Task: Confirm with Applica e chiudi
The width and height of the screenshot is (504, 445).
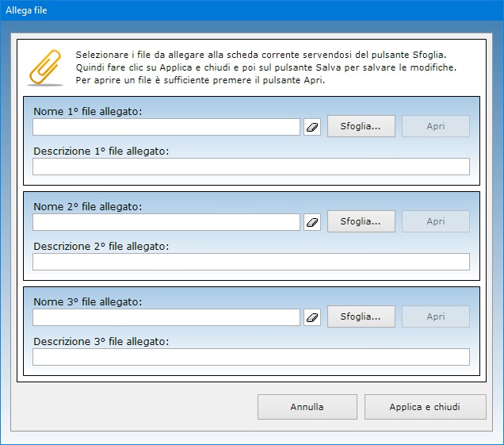Action: point(425,407)
